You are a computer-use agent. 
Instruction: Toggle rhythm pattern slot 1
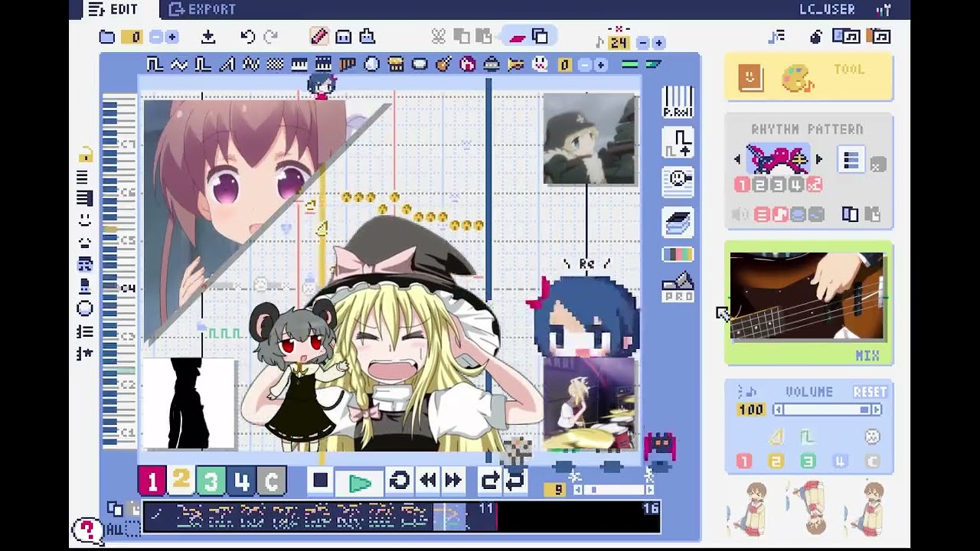[x=742, y=184]
